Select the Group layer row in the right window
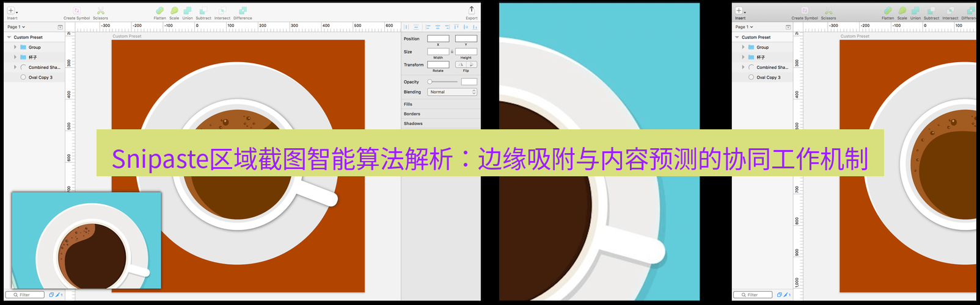 762,47
